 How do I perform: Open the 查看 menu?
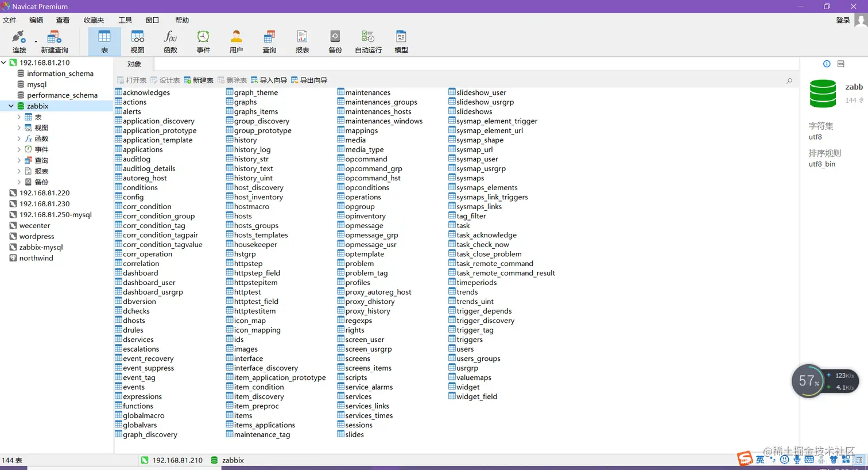point(63,20)
